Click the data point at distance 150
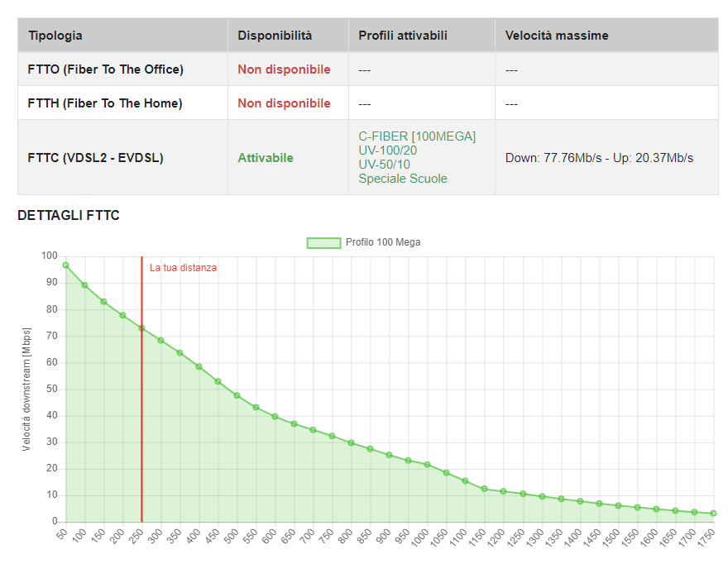 (103, 302)
